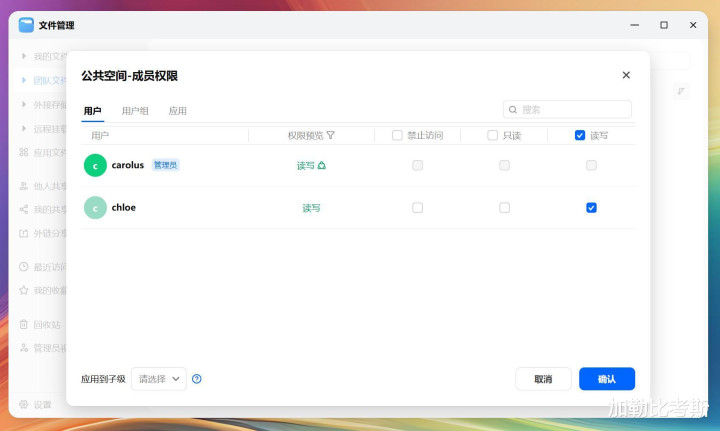Click chloe's avatar icon
The height and width of the screenshot is (431, 720).
[95, 208]
